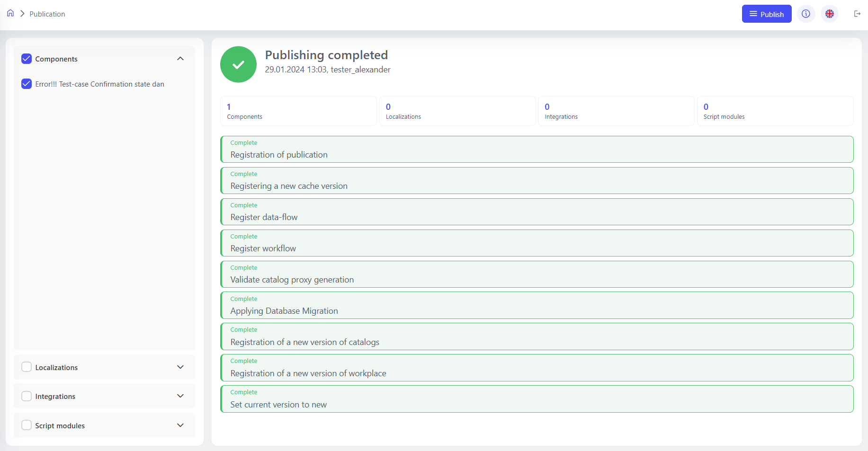Open the info icon in header
This screenshot has width=868, height=451.
[805, 14]
